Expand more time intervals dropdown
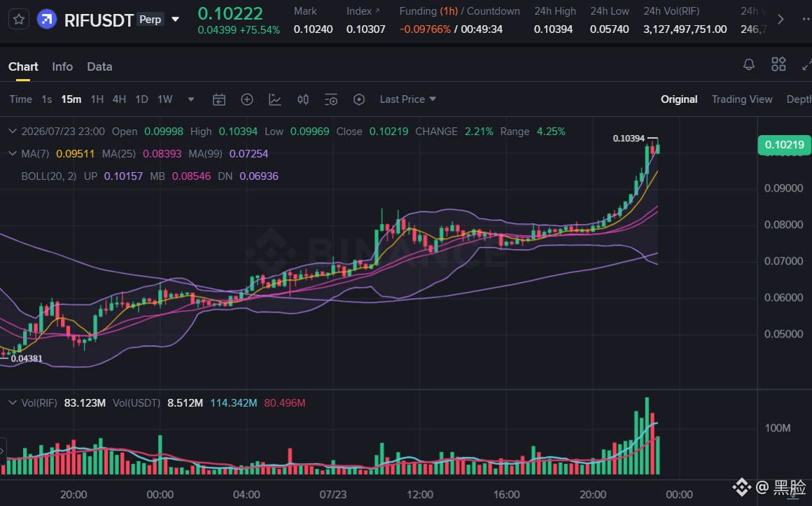This screenshot has width=812, height=506. [x=191, y=99]
